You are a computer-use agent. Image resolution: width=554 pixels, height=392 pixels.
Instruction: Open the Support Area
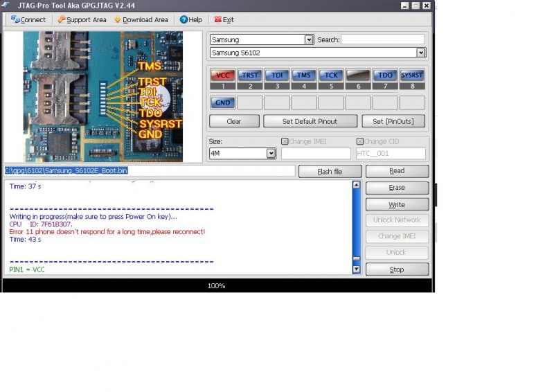pos(82,20)
